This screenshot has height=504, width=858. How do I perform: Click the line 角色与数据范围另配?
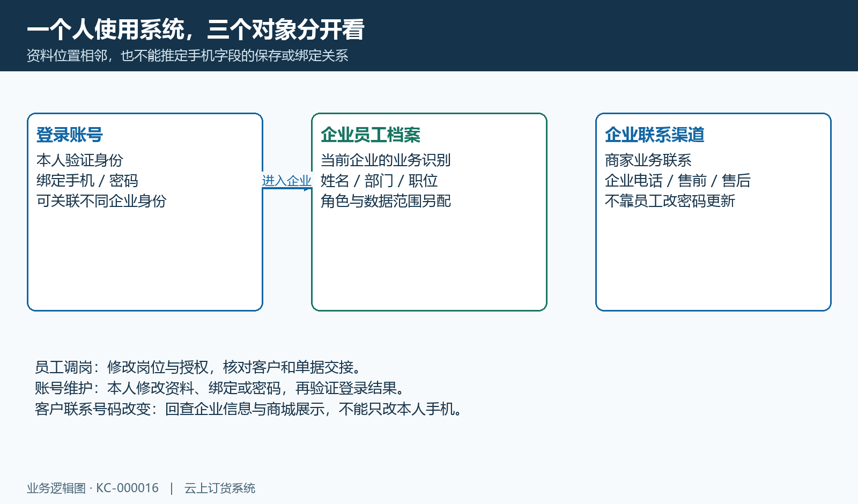(x=386, y=201)
